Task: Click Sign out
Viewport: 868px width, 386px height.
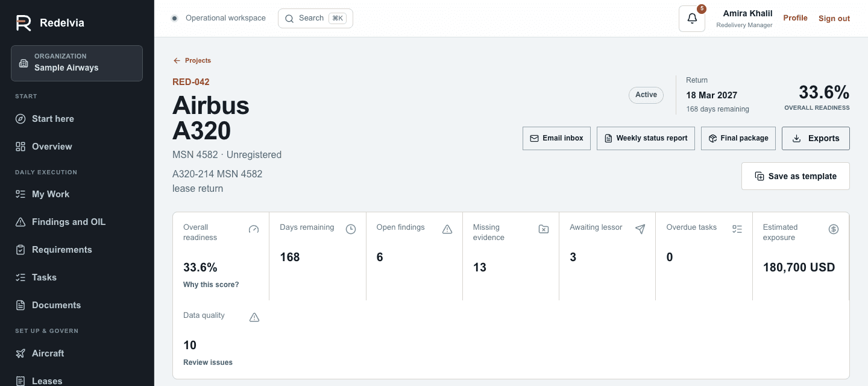Action: click(x=834, y=19)
